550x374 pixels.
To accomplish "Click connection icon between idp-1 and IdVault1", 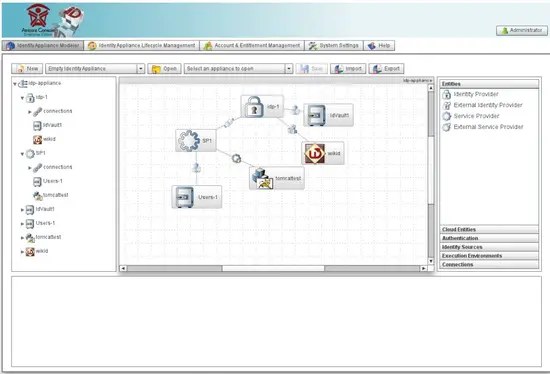I will [x=295, y=110].
